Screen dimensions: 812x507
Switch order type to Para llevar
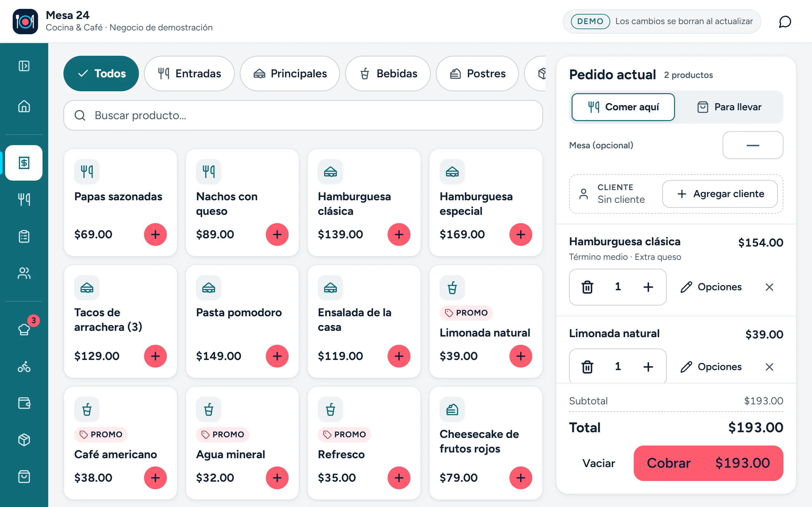pos(729,107)
